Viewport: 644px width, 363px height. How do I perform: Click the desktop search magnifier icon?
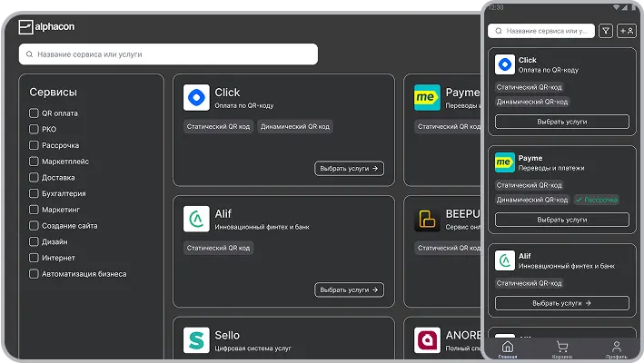click(30, 54)
